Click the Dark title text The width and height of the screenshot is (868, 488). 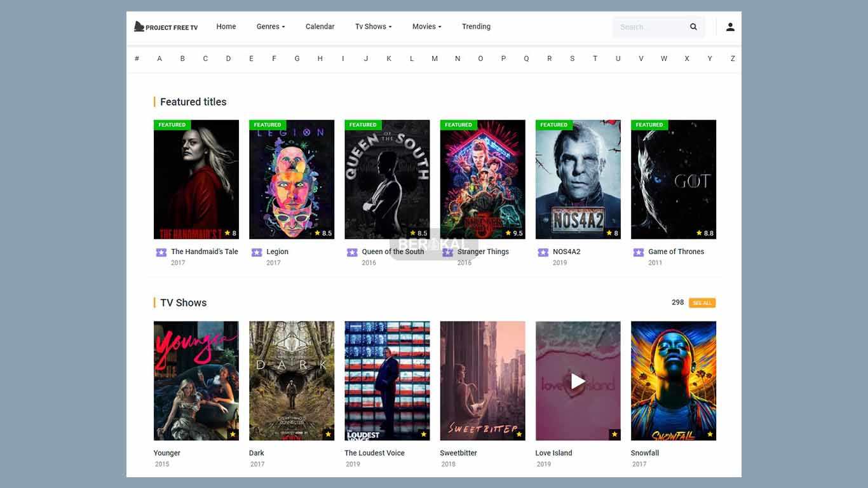(x=257, y=453)
